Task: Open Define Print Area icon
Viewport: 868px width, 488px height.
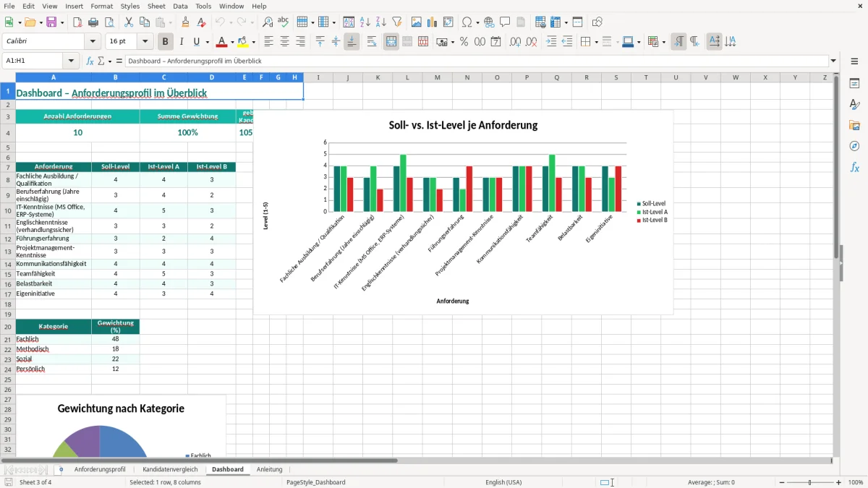Action: point(540,22)
